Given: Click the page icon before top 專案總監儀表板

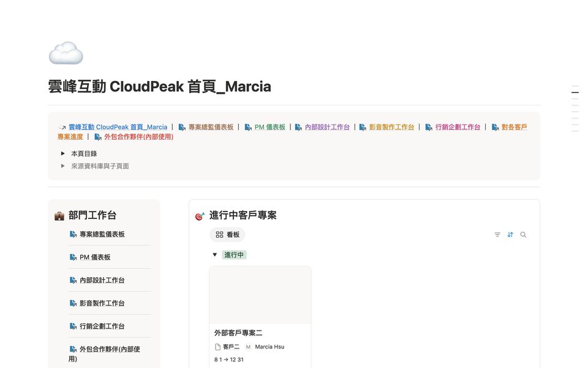Looking at the screenshot, I should [182, 128].
